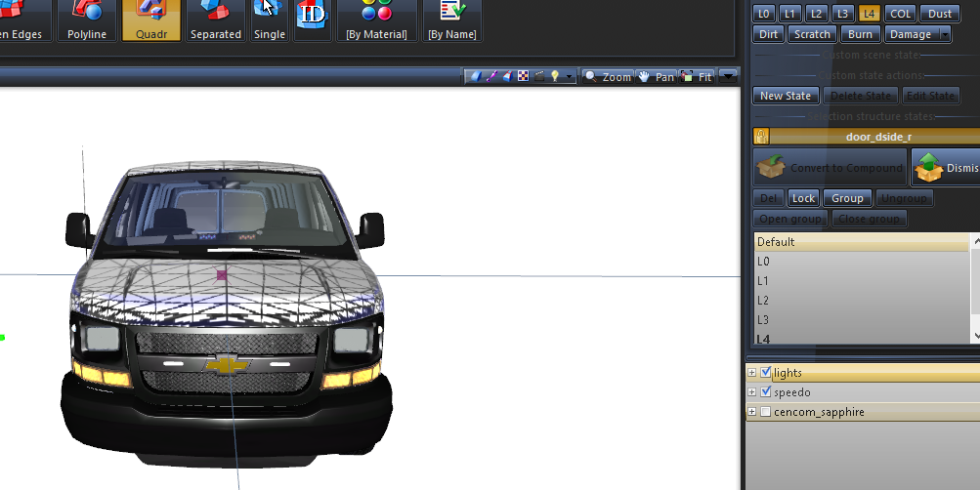Click the Lock button
The image size is (980, 490).
[x=803, y=198]
